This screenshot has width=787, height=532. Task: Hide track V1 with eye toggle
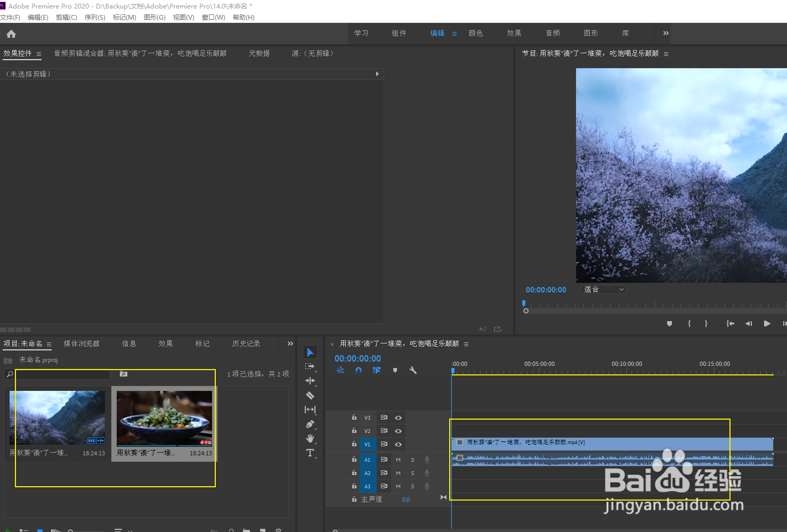click(398, 444)
